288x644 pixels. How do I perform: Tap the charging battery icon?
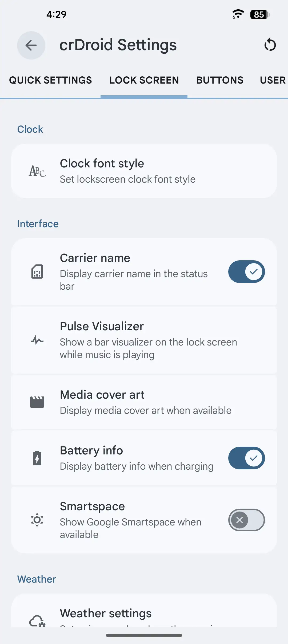37,458
